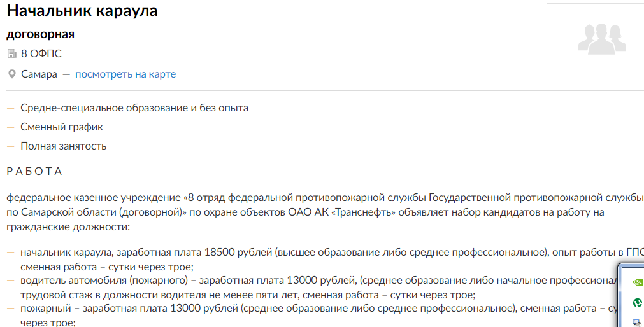The height and width of the screenshot is (327, 644).
Task: Select the Сменный график list item
Action: point(62,127)
